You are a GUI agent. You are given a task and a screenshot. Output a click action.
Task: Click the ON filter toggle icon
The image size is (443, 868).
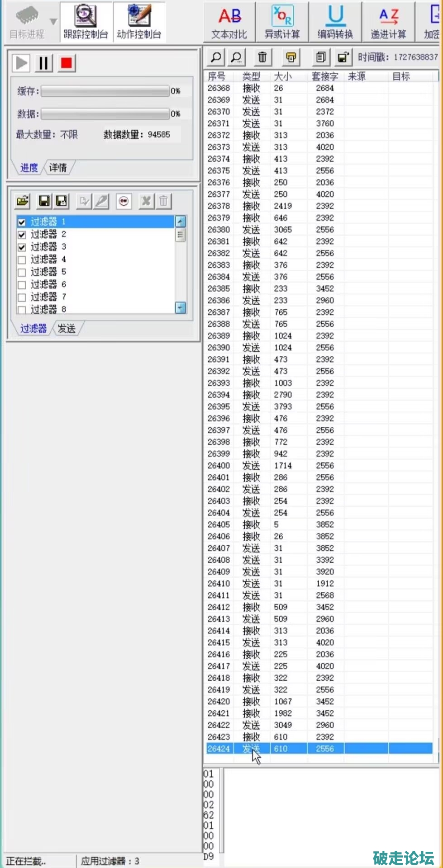(x=124, y=201)
